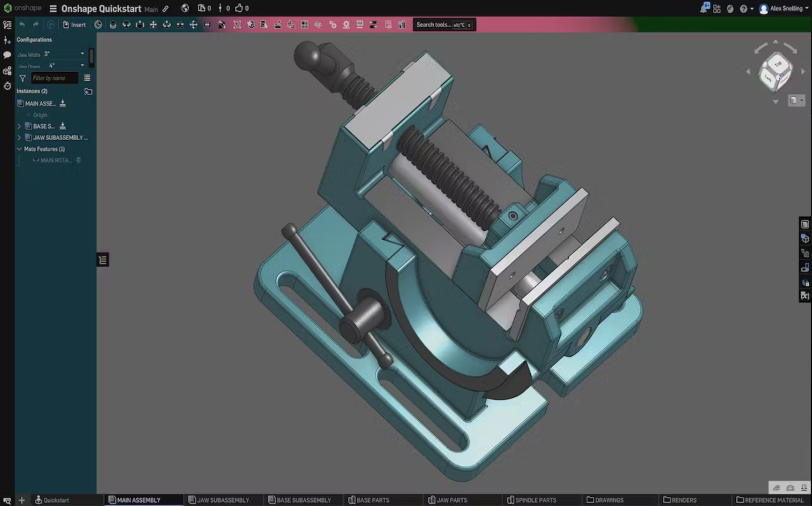812x506 pixels.
Task: Open the view cube display dropdown
Action: (x=796, y=100)
